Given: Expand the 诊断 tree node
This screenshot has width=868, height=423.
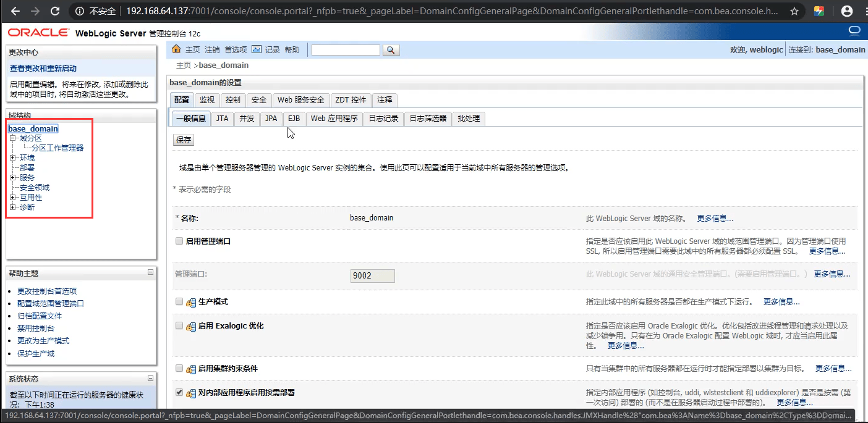Looking at the screenshot, I should tap(12, 207).
